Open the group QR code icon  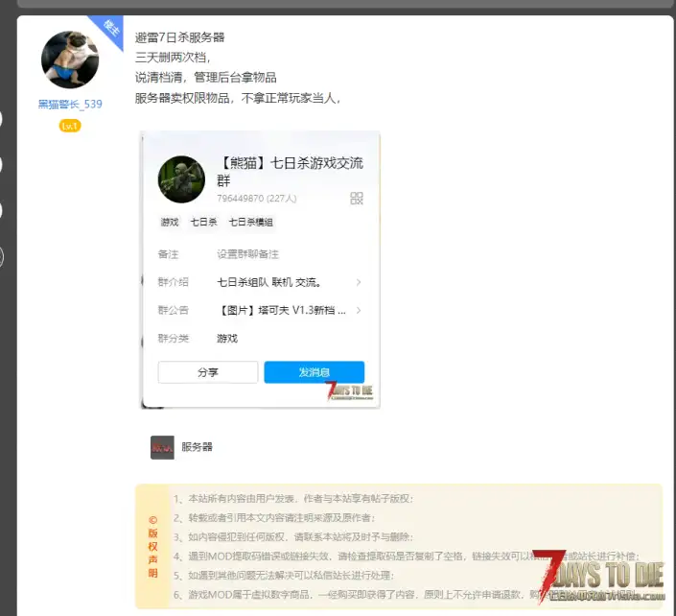[357, 199]
